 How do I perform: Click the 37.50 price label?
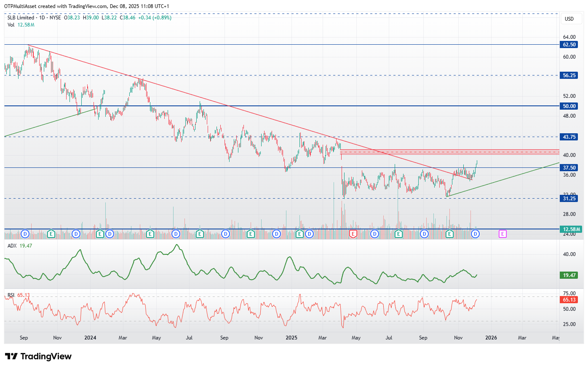pos(569,168)
